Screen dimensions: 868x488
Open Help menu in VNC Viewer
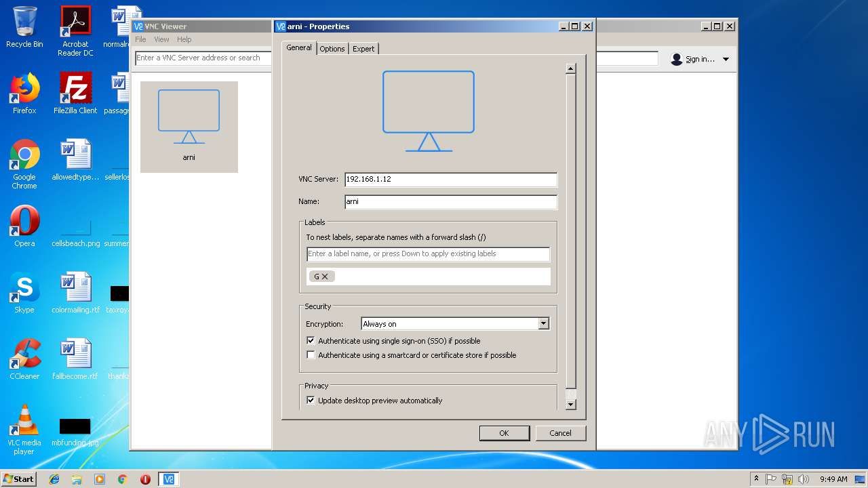tap(184, 39)
